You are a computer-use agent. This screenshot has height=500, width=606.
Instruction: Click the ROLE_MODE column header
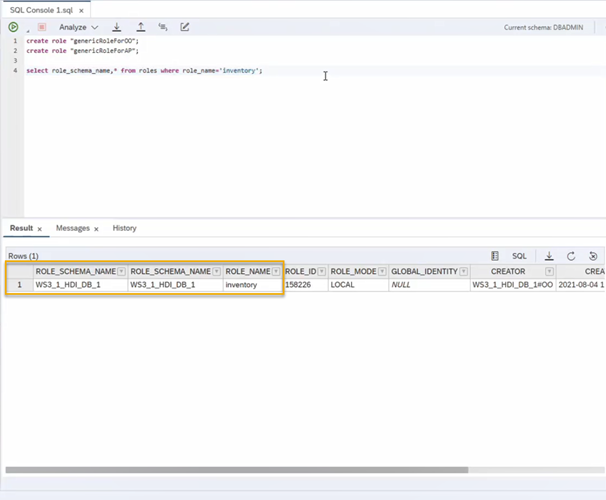[353, 272]
